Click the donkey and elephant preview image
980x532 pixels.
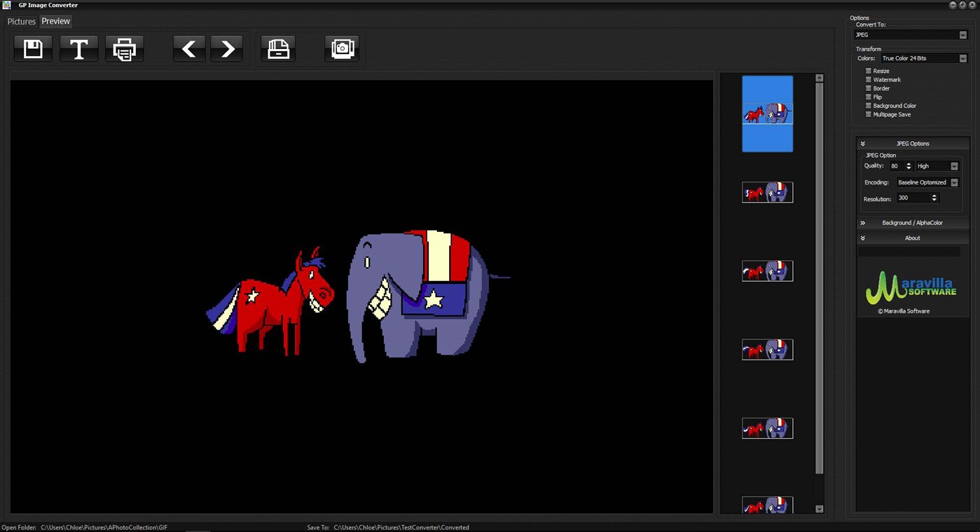pos(358,296)
